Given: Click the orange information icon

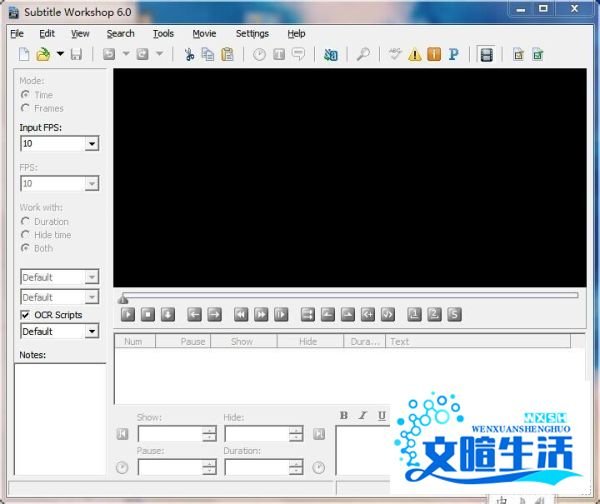Looking at the screenshot, I should 434,54.
